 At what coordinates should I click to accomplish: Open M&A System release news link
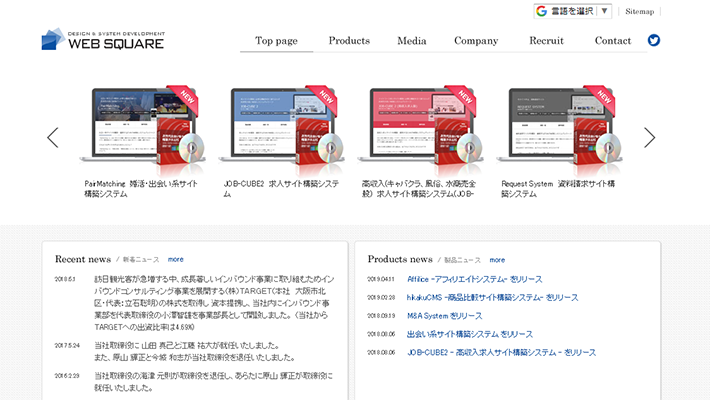point(445,316)
